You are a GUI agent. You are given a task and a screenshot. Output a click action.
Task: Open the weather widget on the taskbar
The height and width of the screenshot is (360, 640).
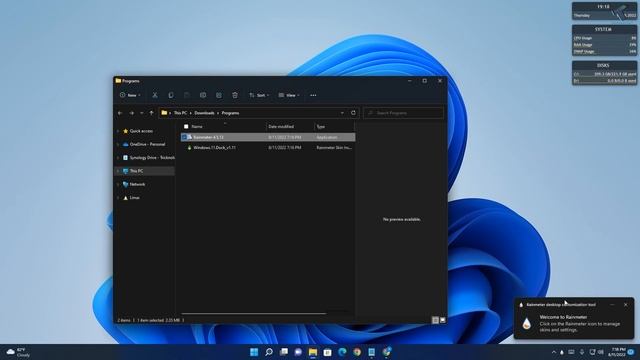[x=19, y=352]
